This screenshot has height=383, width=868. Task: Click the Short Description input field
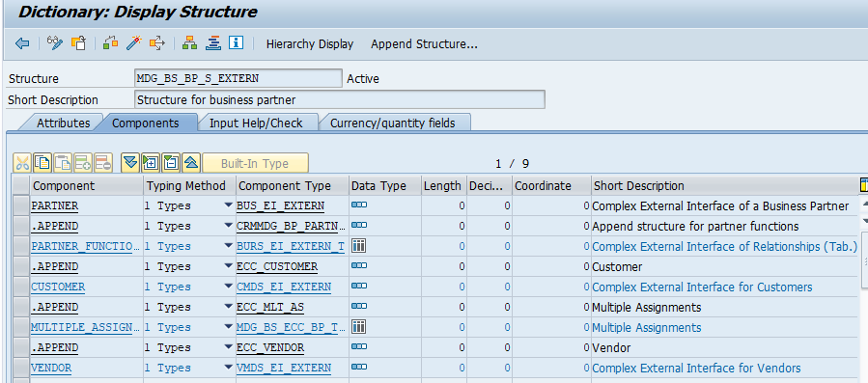pyautogui.click(x=340, y=99)
